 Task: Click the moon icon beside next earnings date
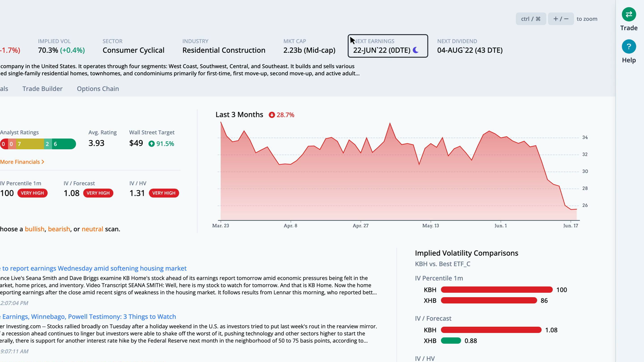pos(415,50)
